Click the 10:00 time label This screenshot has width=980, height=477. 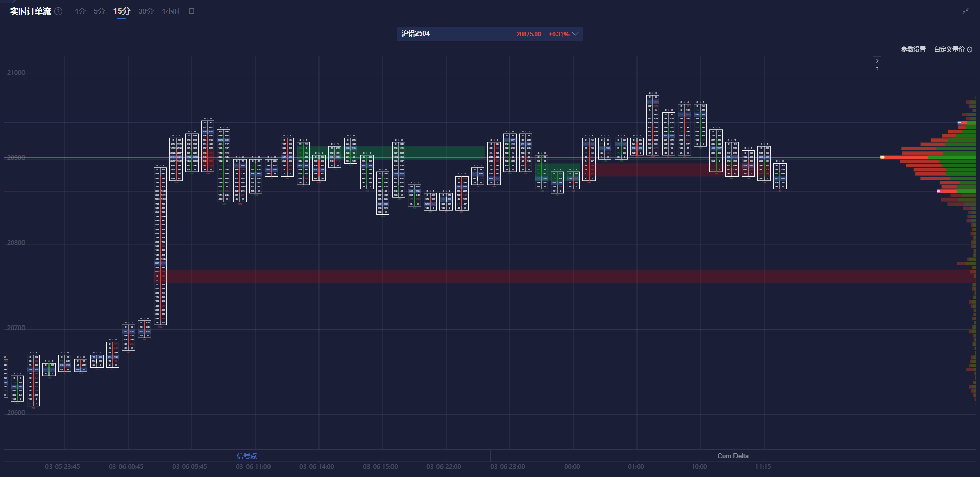[699, 467]
